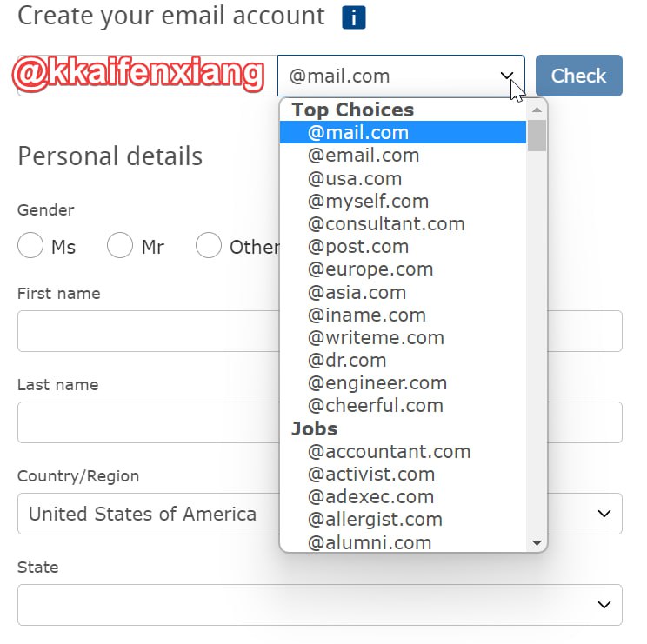
Task: Select the @alumni.com option
Action: tap(370, 542)
